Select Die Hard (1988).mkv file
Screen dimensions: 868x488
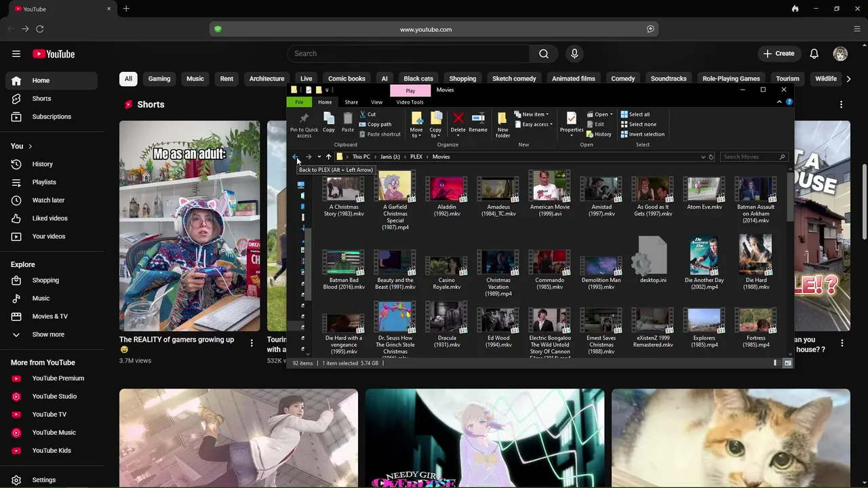[x=756, y=263]
